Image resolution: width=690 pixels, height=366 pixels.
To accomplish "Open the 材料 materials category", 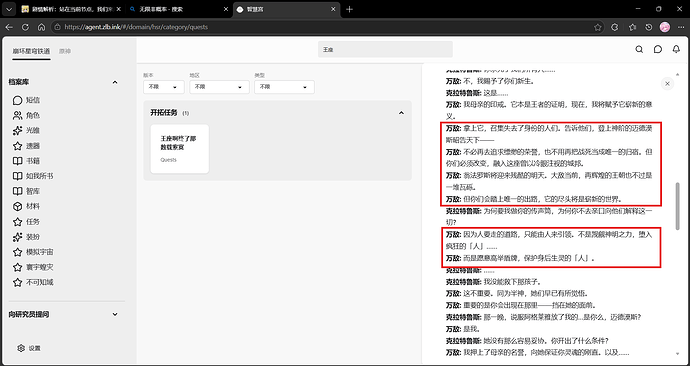I will (x=27, y=206).
